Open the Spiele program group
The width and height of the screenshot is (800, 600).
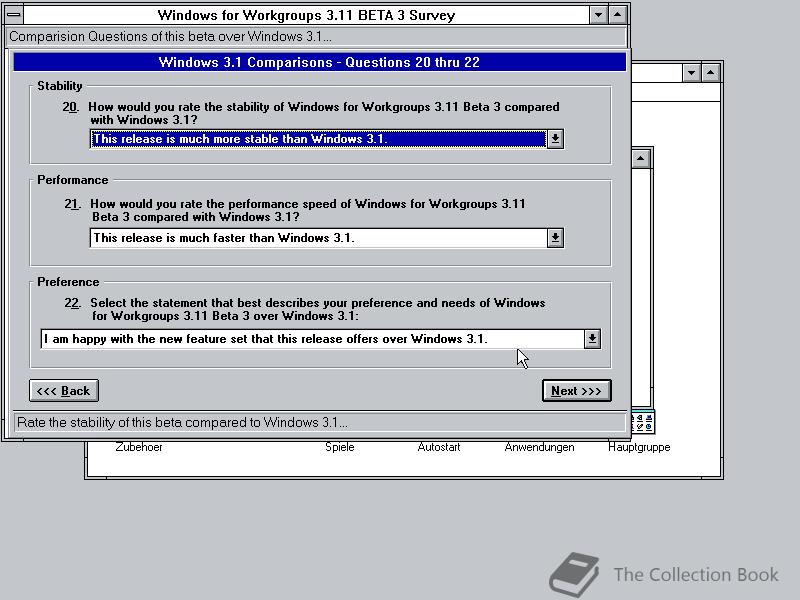[x=340, y=447]
